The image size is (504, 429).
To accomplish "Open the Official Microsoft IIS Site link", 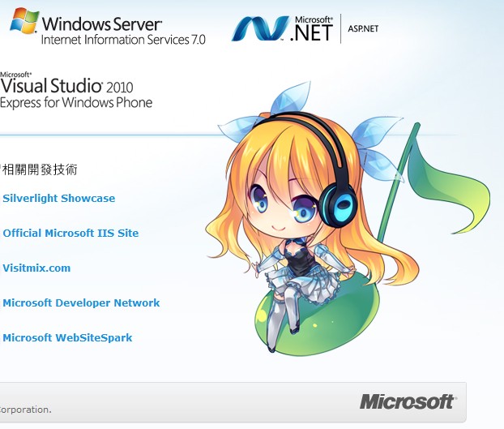I will click(70, 234).
